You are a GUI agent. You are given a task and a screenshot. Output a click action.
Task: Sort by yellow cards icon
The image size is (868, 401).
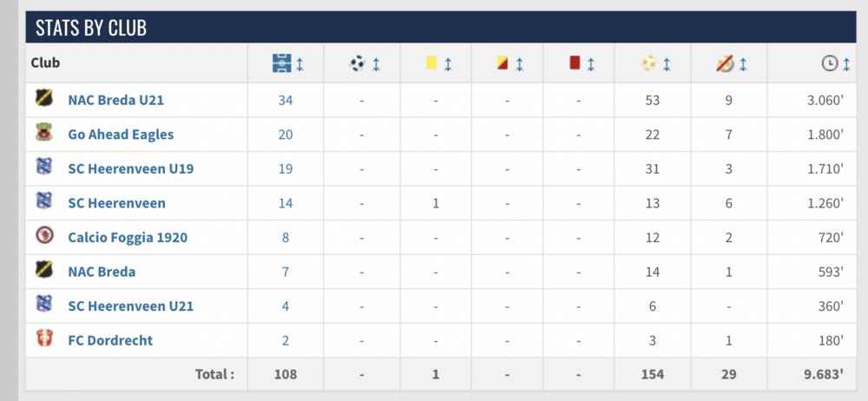[x=431, y=63]
